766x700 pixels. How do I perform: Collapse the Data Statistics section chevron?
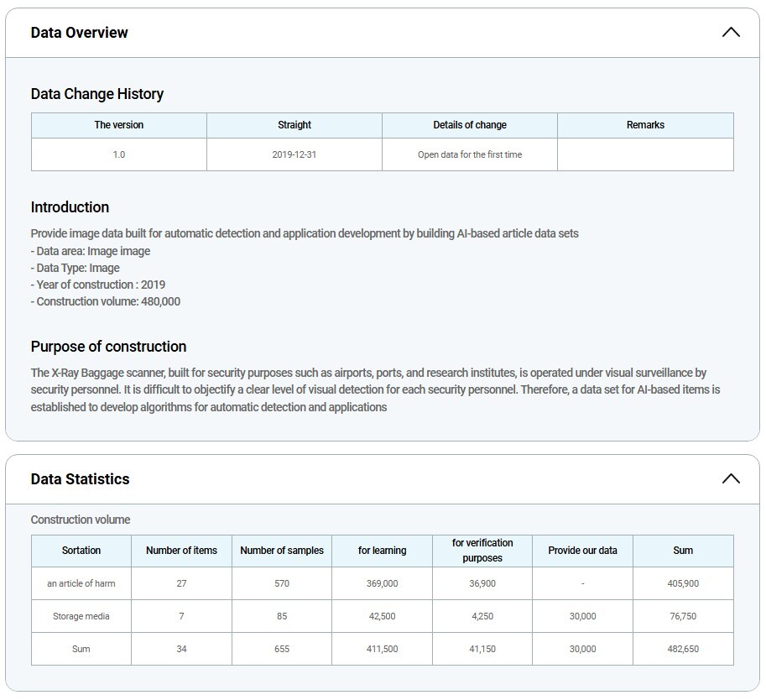click(730, 479)
